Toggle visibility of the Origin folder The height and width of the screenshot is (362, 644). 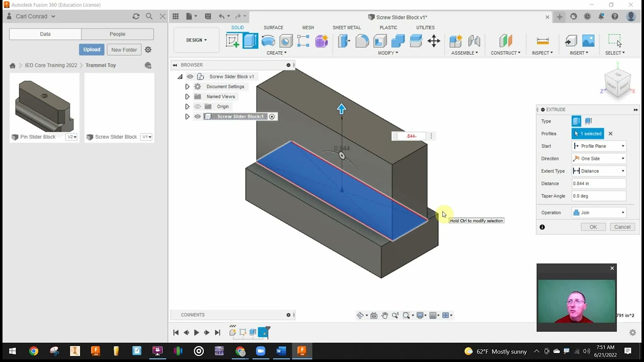(x=198, y=107)
